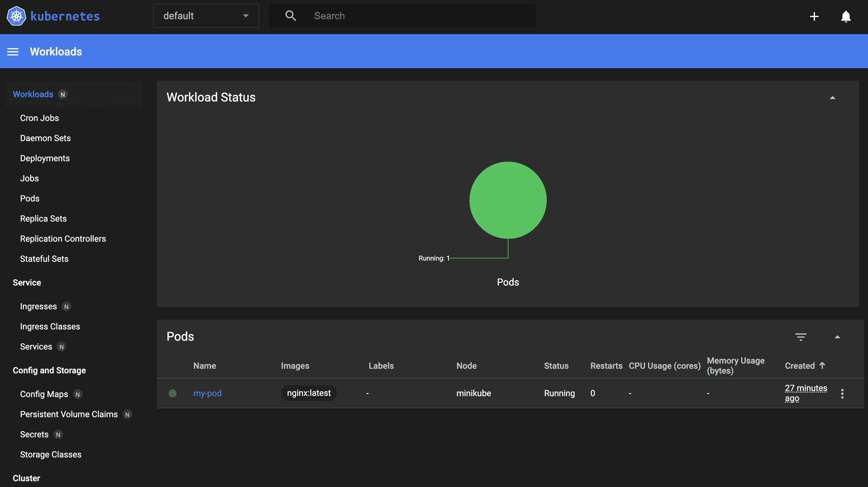The width and height of the screenshot is (868, 487).
Task: Click the green Pods status pie chart
Action: click(x=508, y=201)
